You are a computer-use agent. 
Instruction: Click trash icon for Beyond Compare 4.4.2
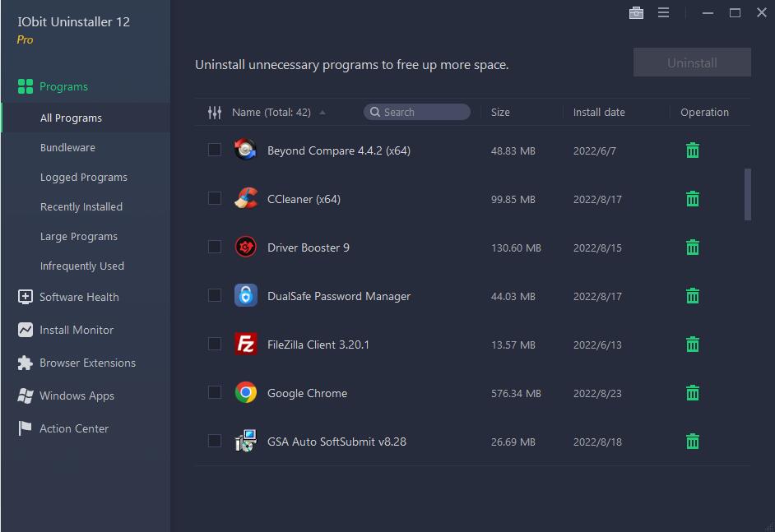(693, 150)
